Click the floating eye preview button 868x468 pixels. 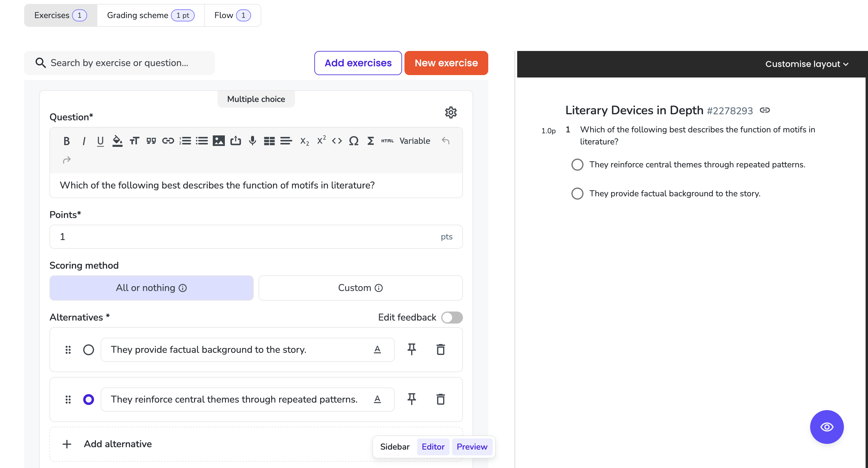coord(826,427)
